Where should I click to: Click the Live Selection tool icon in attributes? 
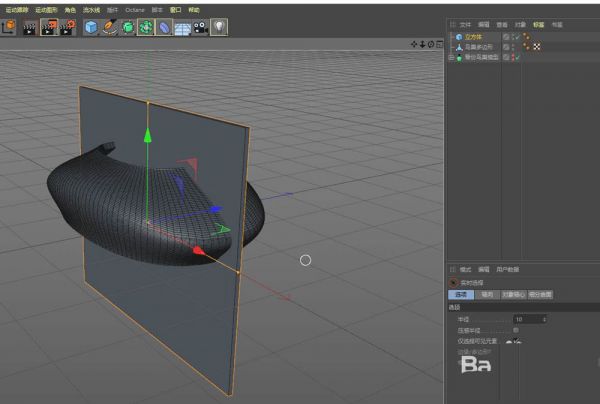tap(453, 283)
